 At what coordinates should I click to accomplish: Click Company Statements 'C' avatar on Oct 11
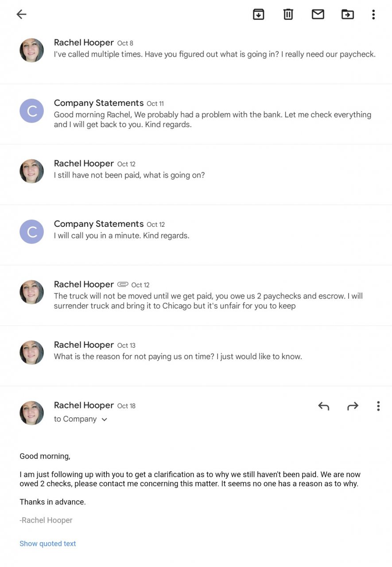tap(32, 111)
